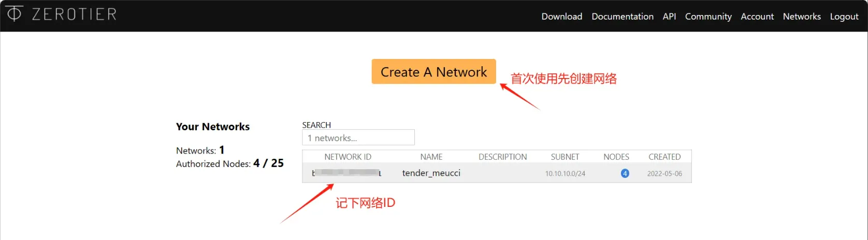
Task: Click the blue nodes count badge 4
Action: [x=625, y=173]
